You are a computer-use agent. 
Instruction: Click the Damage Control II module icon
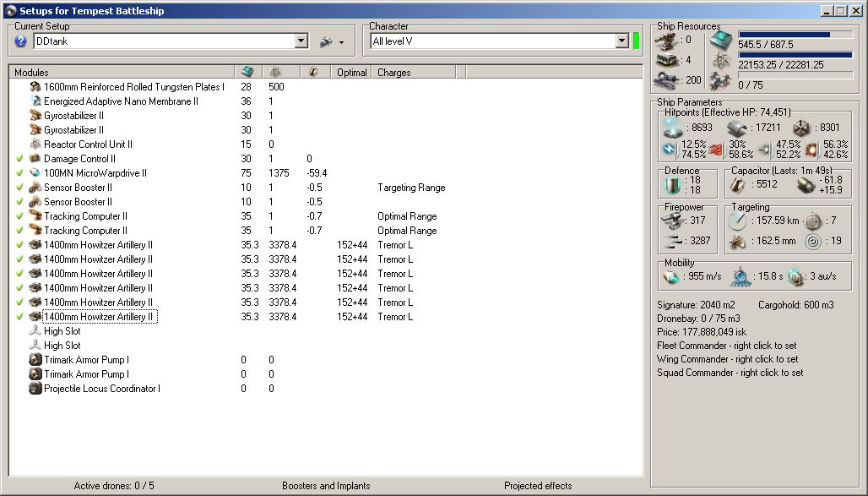35,159
